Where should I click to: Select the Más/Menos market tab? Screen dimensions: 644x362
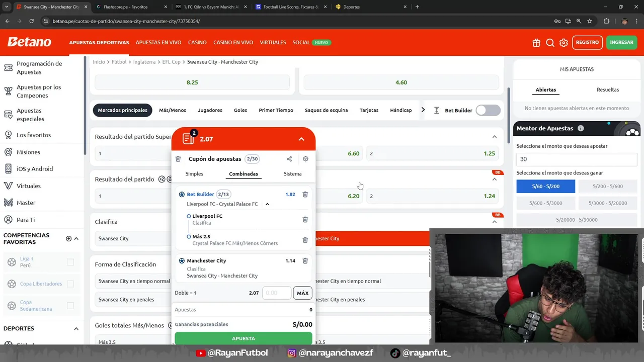(x=173, y=110)
